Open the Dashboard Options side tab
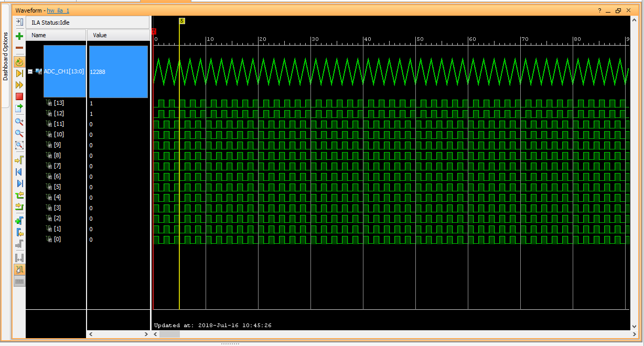Screen dimensions: 644x346 click(x=5, y=56)
